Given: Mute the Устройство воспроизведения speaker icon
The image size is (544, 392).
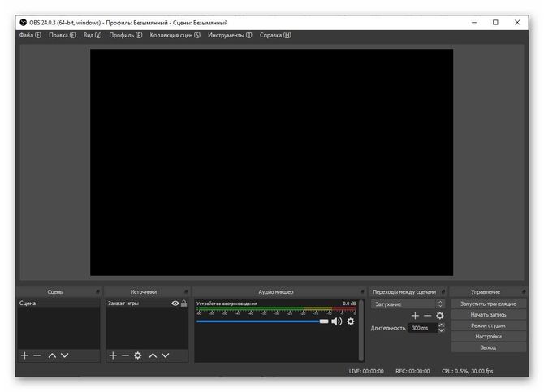Looking at the screenshot, I should pos(336,321).
